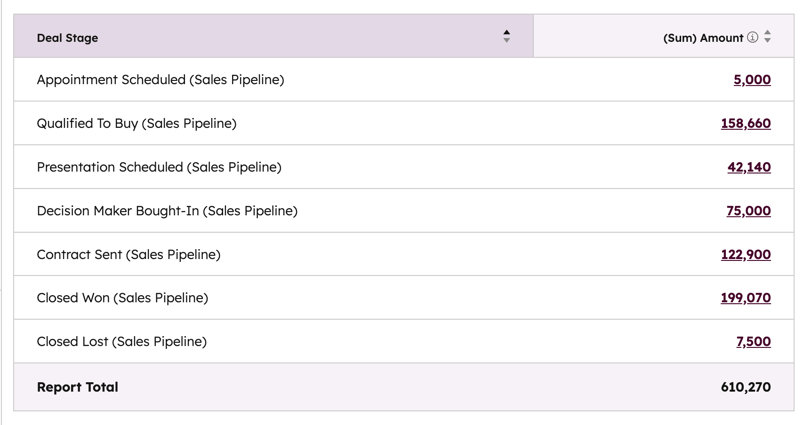
Task: Click the 7,500 Closed Lost amount link
Action: coord(753,342)
